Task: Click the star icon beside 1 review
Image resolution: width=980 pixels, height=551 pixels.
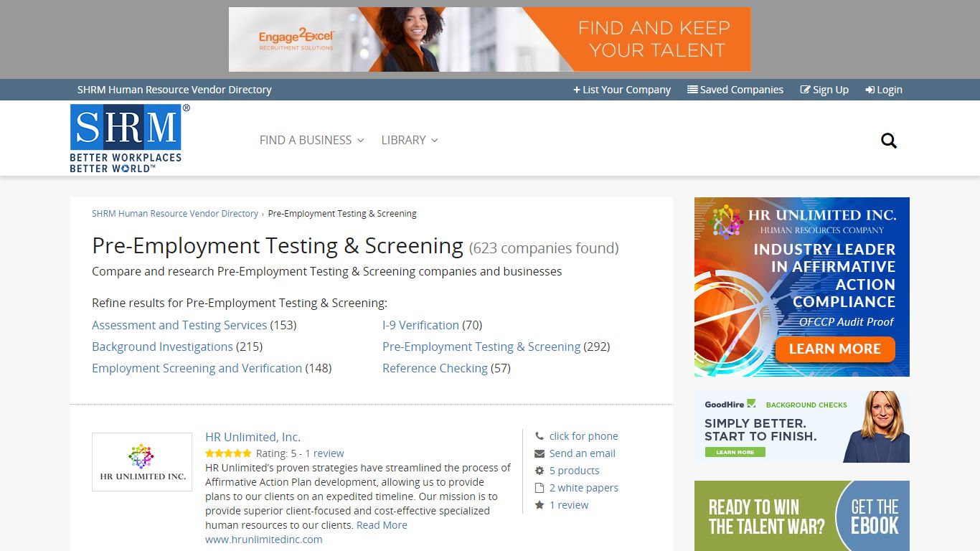Action: coord(540,505)
